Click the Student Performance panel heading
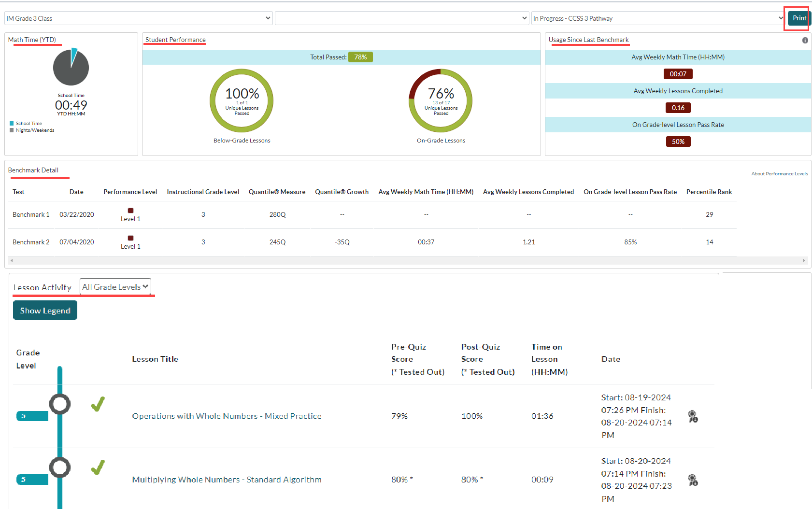 coord(175,40)
